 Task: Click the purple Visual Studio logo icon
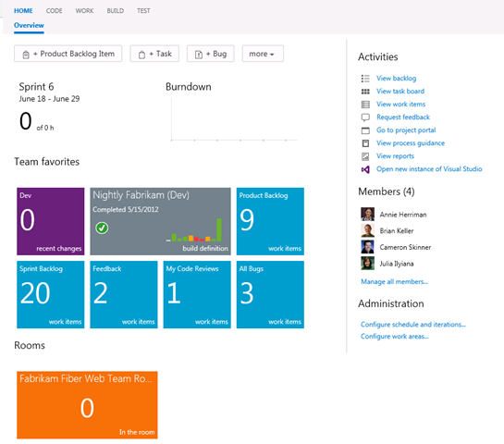tap(365, 169)
